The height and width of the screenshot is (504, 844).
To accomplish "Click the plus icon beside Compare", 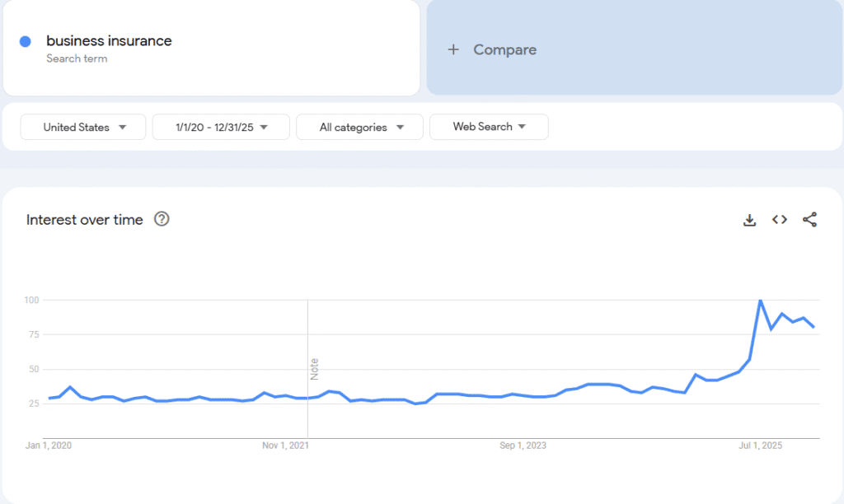I will [x=452, y=50].
